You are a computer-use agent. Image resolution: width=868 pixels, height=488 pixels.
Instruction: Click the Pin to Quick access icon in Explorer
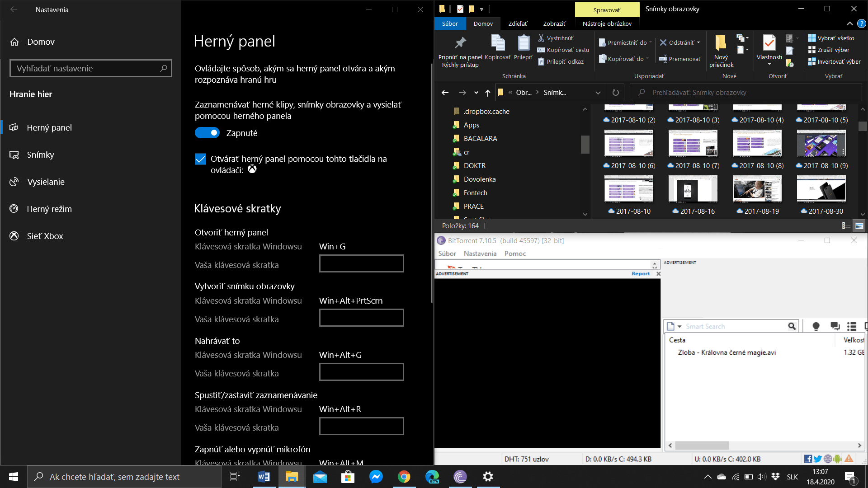click(460, 43)
